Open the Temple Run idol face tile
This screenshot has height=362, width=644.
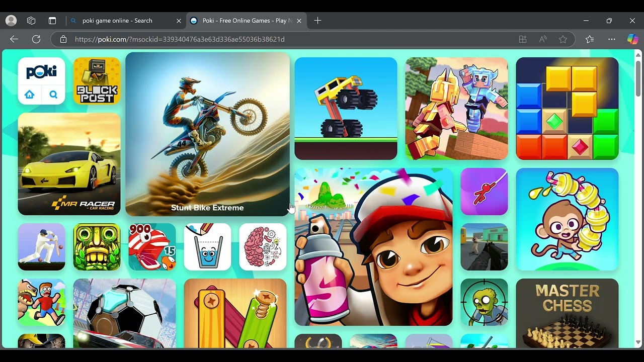coord(97,247)
